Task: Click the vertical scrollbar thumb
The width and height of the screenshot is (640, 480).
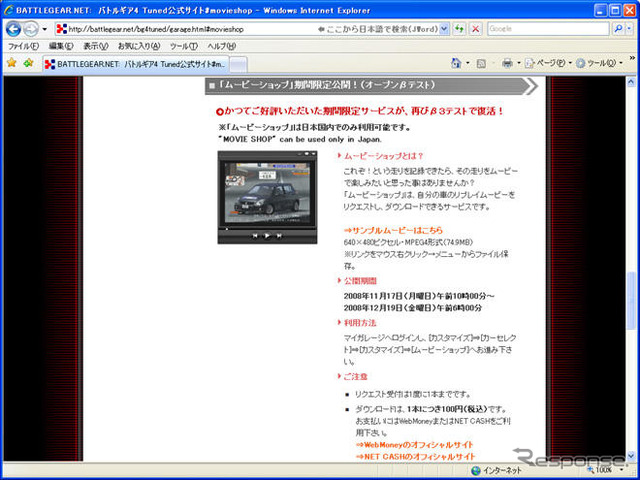Action: click(x=631, y=301)
